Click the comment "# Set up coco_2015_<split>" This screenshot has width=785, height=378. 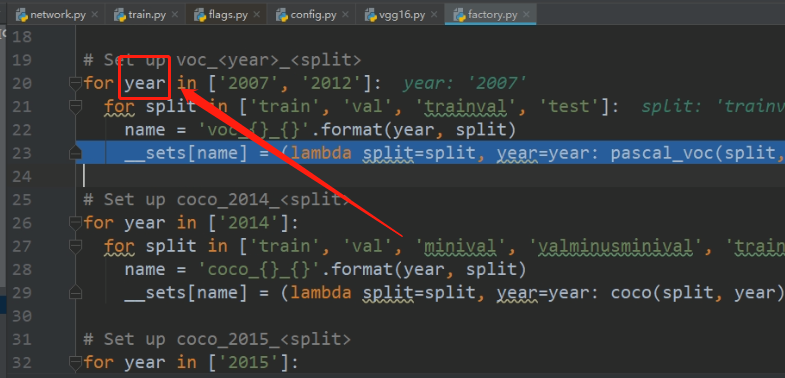click(217, 339)
